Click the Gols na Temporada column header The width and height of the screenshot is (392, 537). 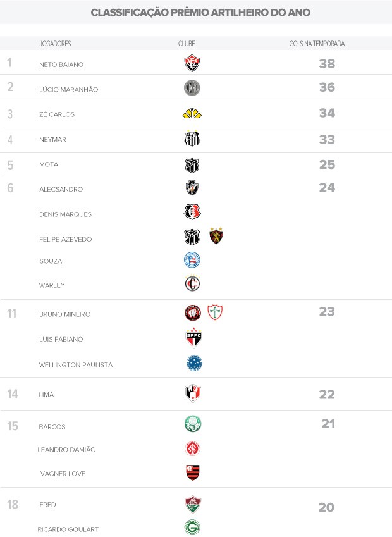[317, 44]
